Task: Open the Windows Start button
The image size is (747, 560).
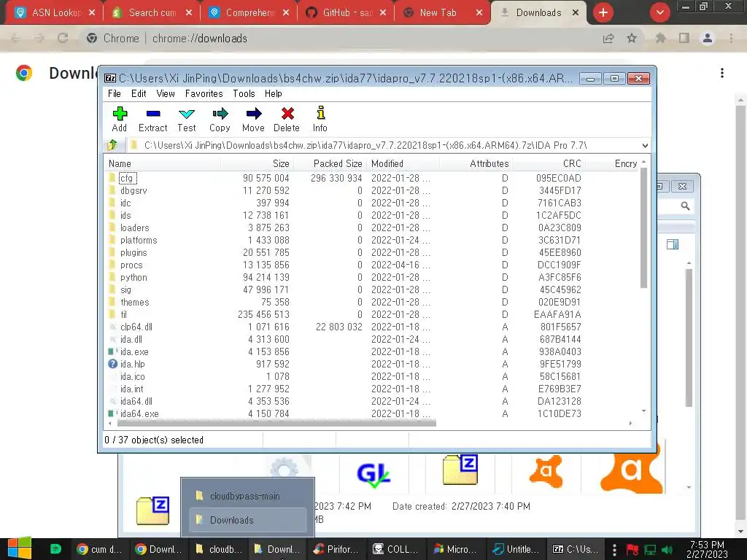Action: click(20, 548)
